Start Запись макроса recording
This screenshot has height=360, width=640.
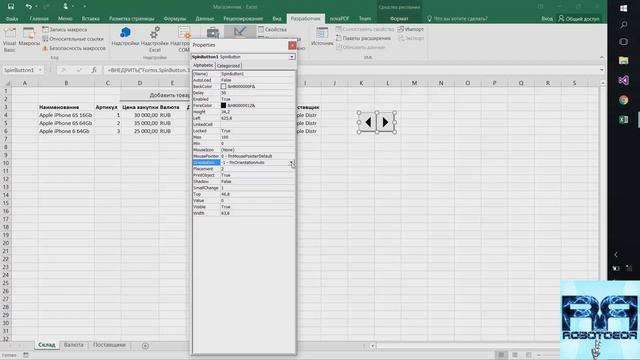click(64, 29)
